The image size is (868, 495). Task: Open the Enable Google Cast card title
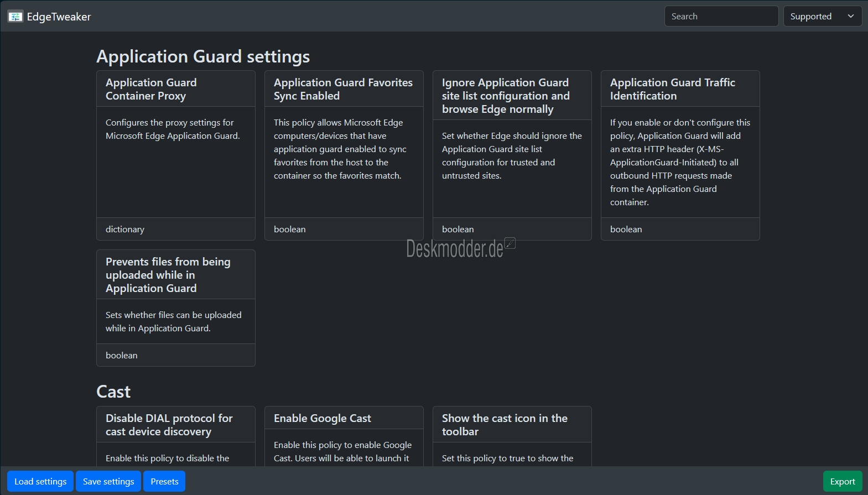[x=323, y=418]
